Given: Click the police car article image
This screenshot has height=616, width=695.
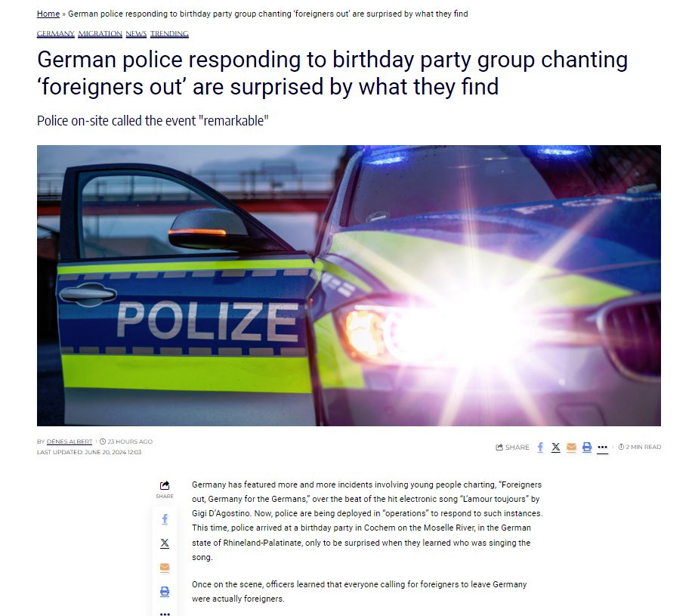Looking at the screenshot, I should pos(349,286).
